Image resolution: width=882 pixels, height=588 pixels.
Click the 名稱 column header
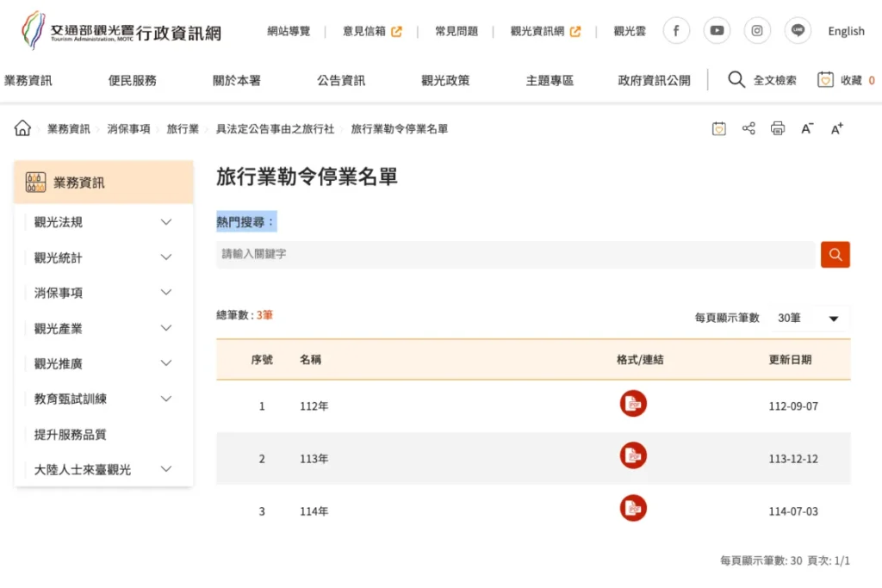310,359
